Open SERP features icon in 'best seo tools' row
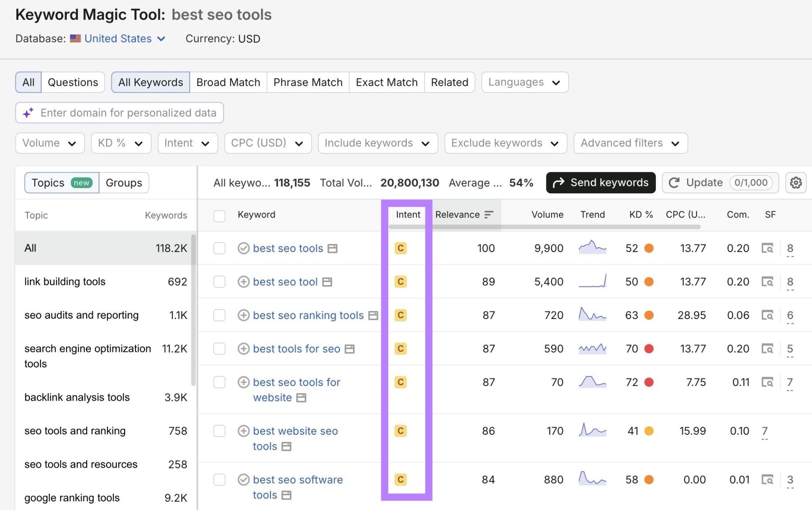 tap(768, 248)
